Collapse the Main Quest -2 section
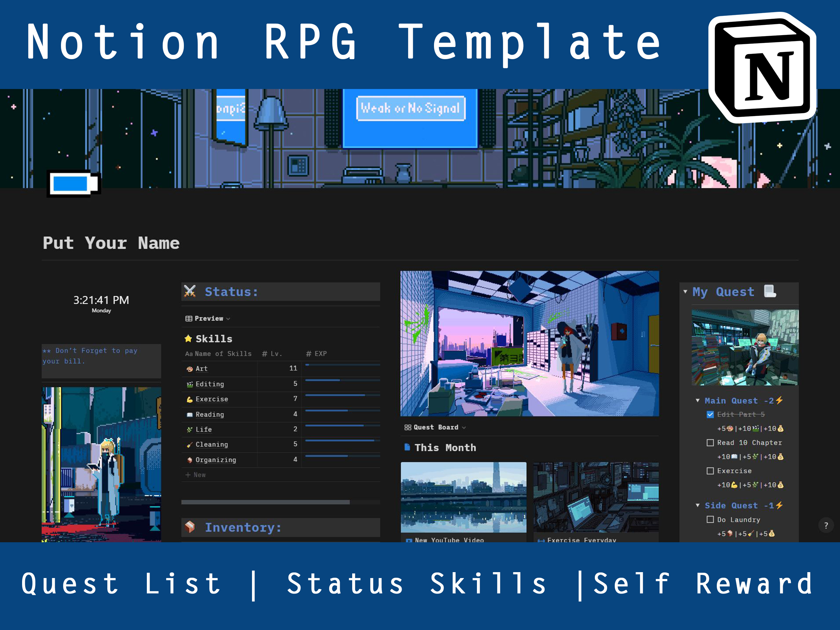This screenshot has width=840, height=630. pos(698,400)
